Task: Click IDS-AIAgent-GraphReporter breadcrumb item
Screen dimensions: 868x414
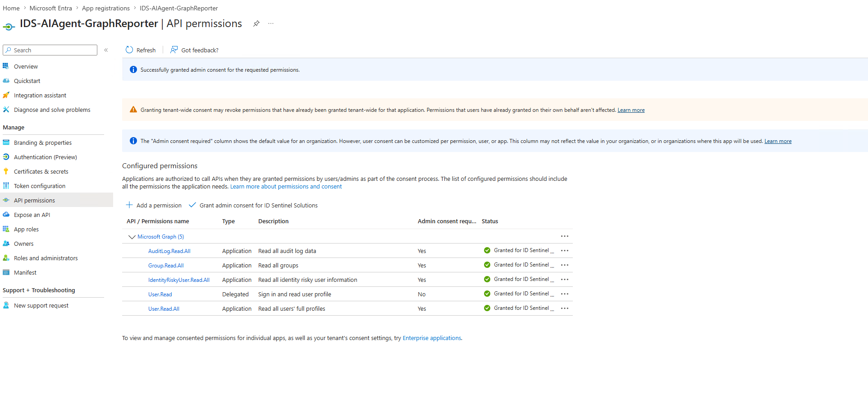Action: coord(178,8)
